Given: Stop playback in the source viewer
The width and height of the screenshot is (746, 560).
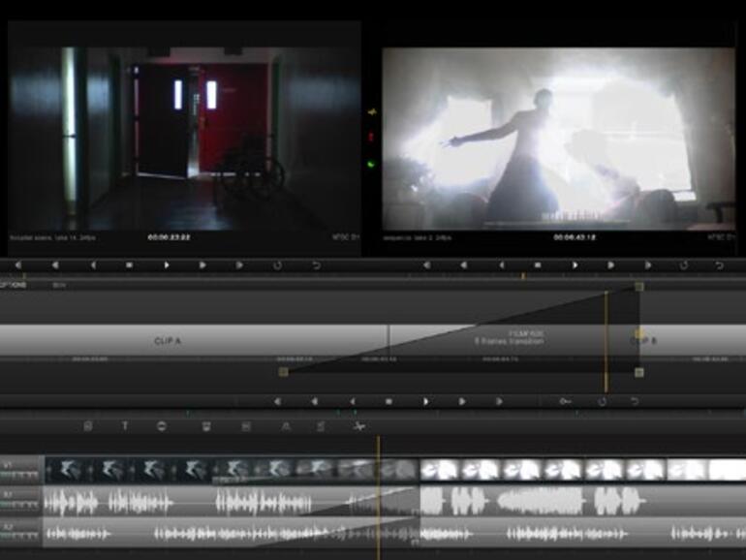Looking at the screenshot, I should tap(129, 265).
